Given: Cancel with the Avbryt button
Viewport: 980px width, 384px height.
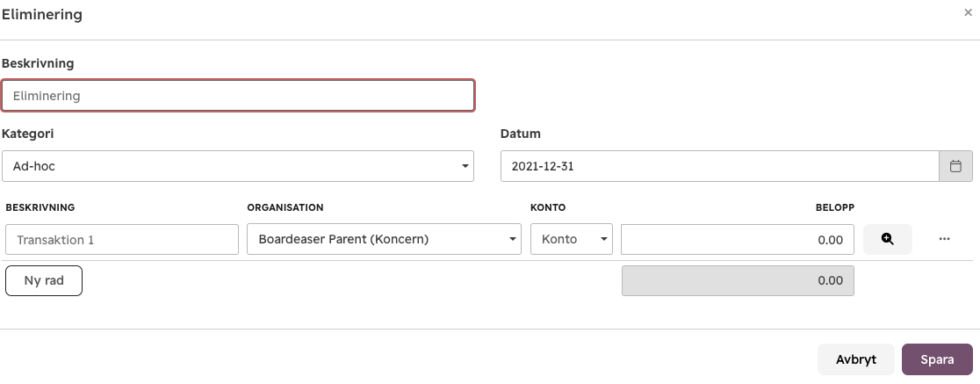Looking at the screenshot, I should 855,359.
